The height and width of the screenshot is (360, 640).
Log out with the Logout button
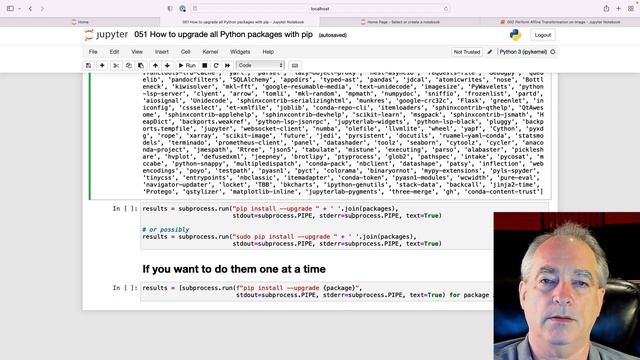point(542,35)
